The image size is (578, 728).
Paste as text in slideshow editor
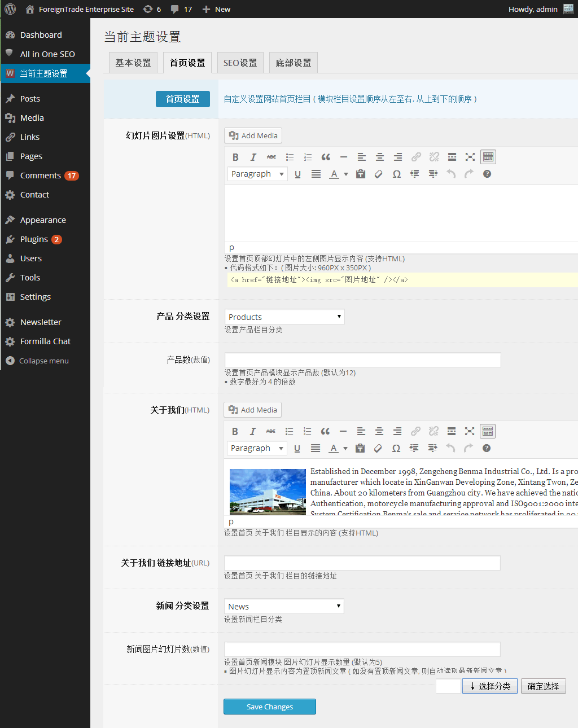tap(361, 174)
